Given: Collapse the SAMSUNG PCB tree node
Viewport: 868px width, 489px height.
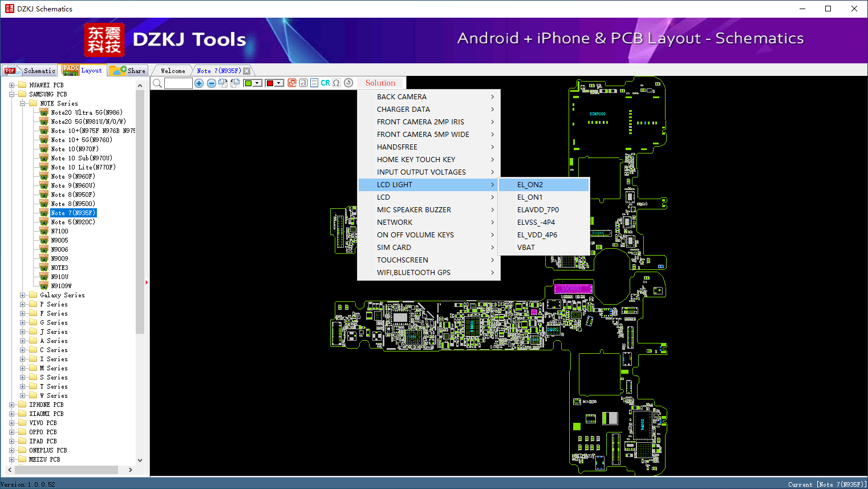Looking at the screenshot, I should point(11,94).
